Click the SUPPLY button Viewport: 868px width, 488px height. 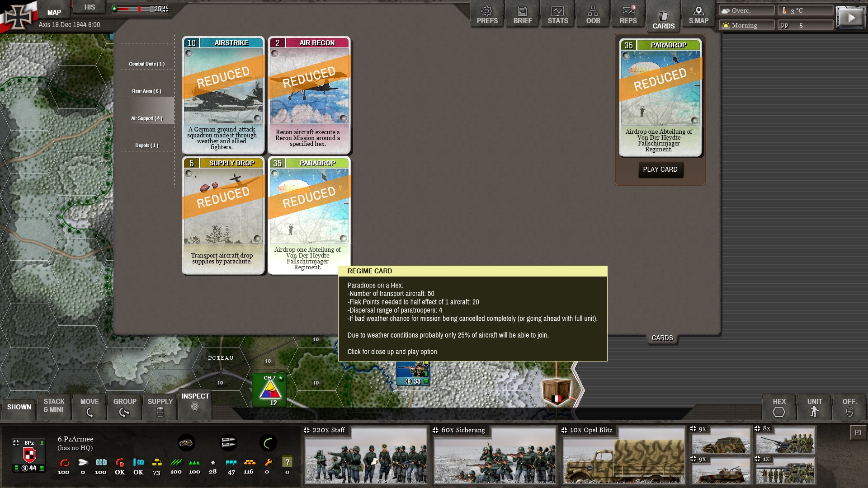160,406
